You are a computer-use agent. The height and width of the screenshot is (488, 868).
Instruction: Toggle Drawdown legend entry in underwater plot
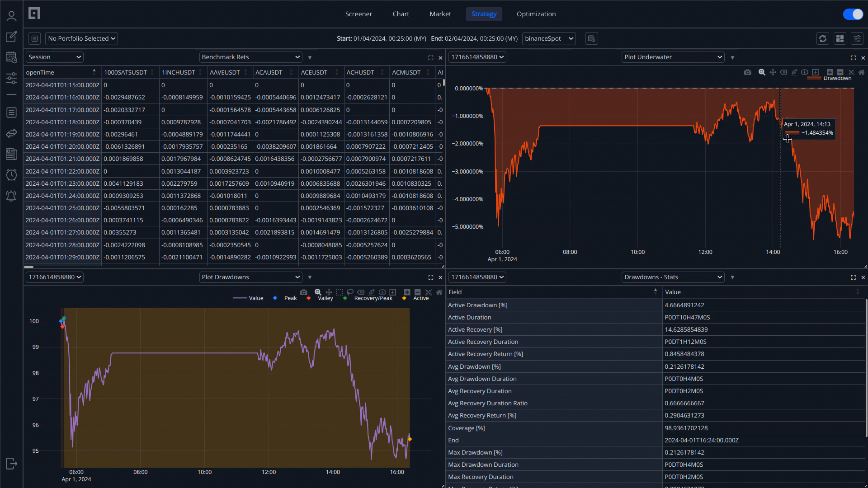tap(837, 78)
